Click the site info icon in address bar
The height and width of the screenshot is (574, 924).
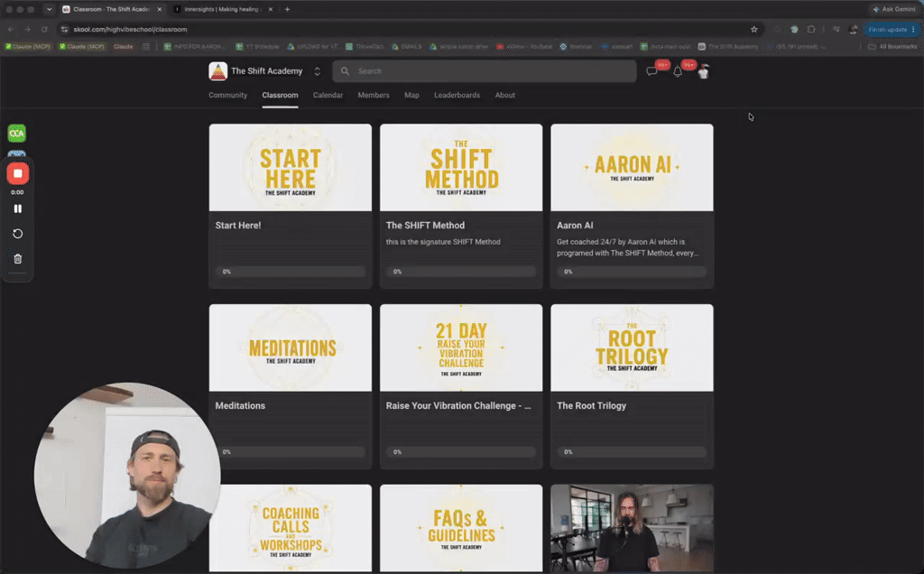click(x=65, y=29)
